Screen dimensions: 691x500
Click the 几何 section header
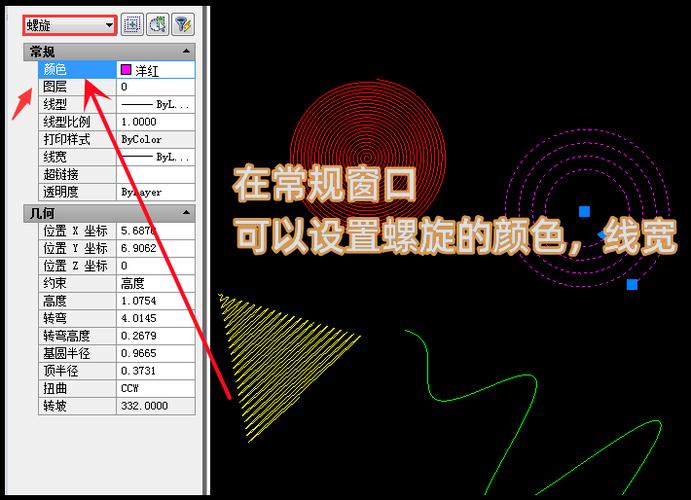(109, 213)
